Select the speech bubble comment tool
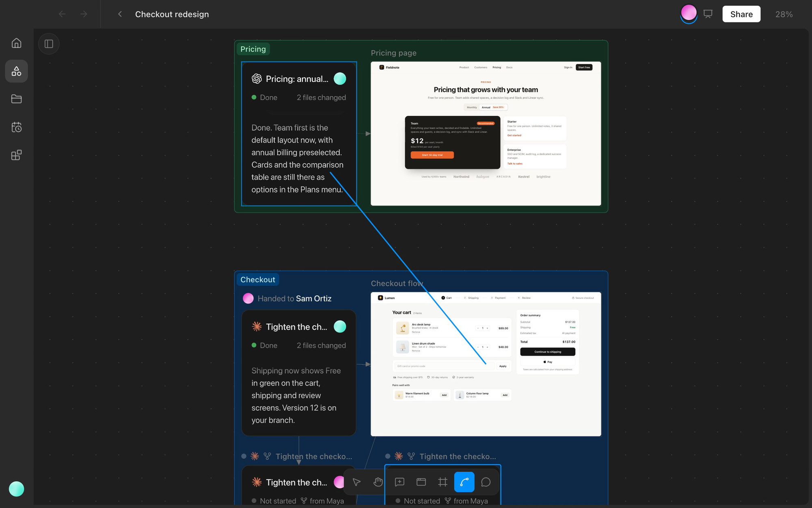The image size is (812, 508). point(486,482)
